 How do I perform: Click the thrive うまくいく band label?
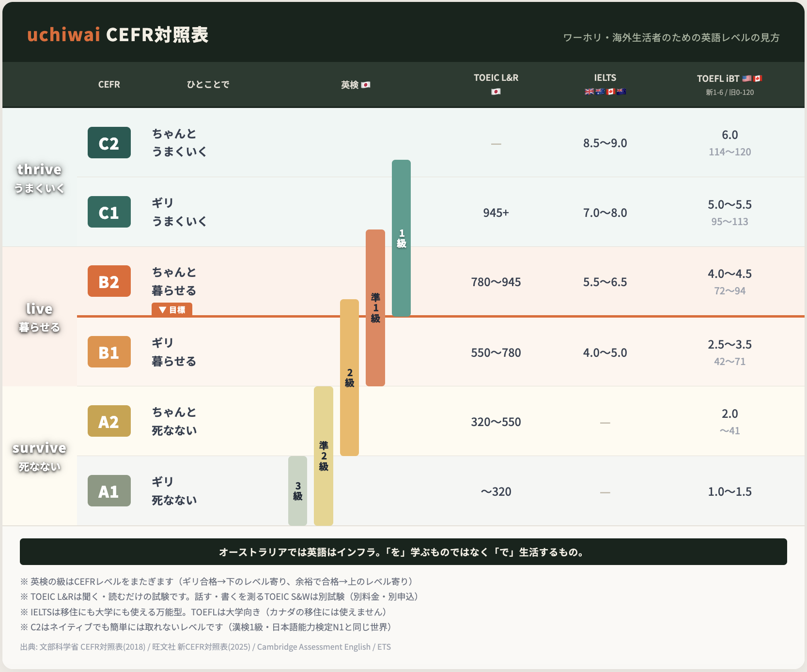(x=39, y=178)
